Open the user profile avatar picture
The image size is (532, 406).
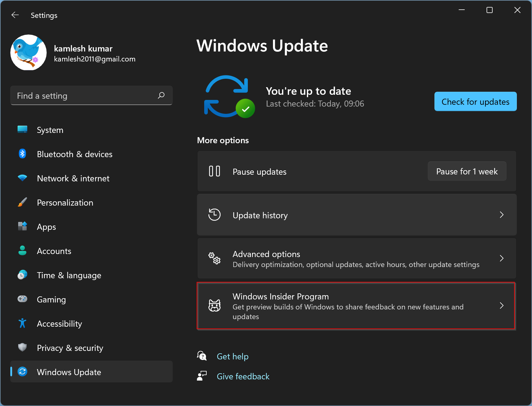(28, 52)
